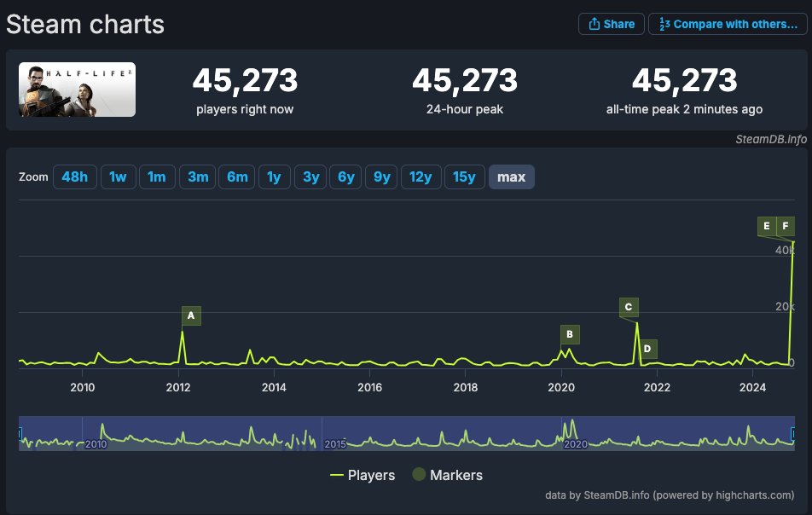Viewport: 812px width, 515px height.
Task: Toggle the Players legend series
Action: tap(362, 475)
